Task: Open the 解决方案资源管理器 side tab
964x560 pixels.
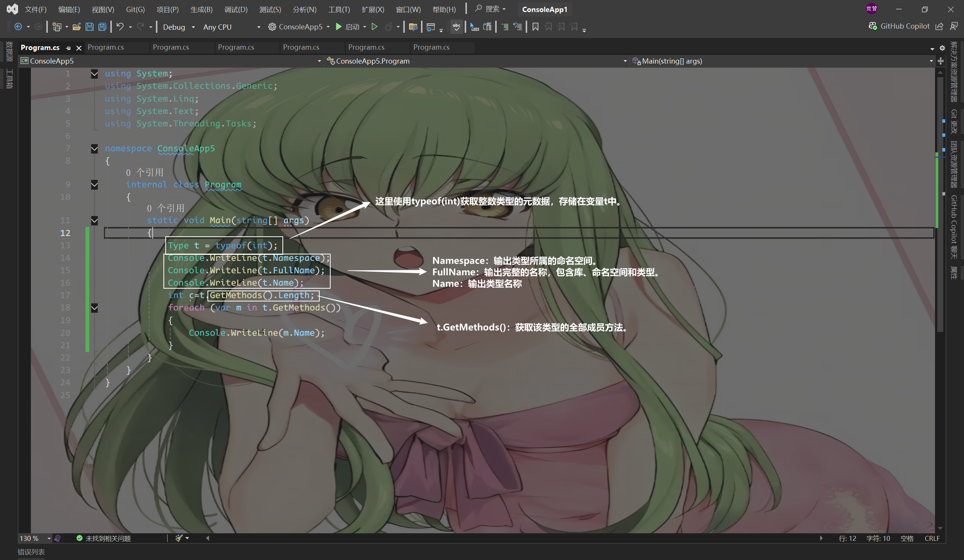Action: (x=954, y=72)
